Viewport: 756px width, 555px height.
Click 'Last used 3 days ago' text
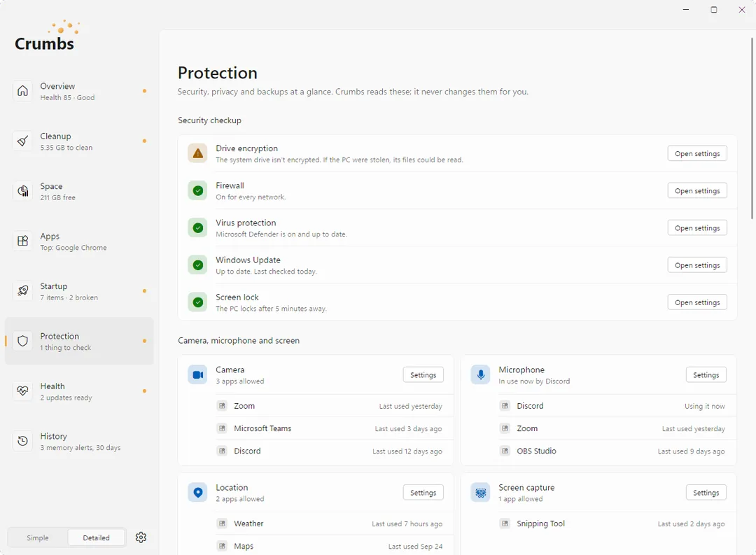pos(408,428)
